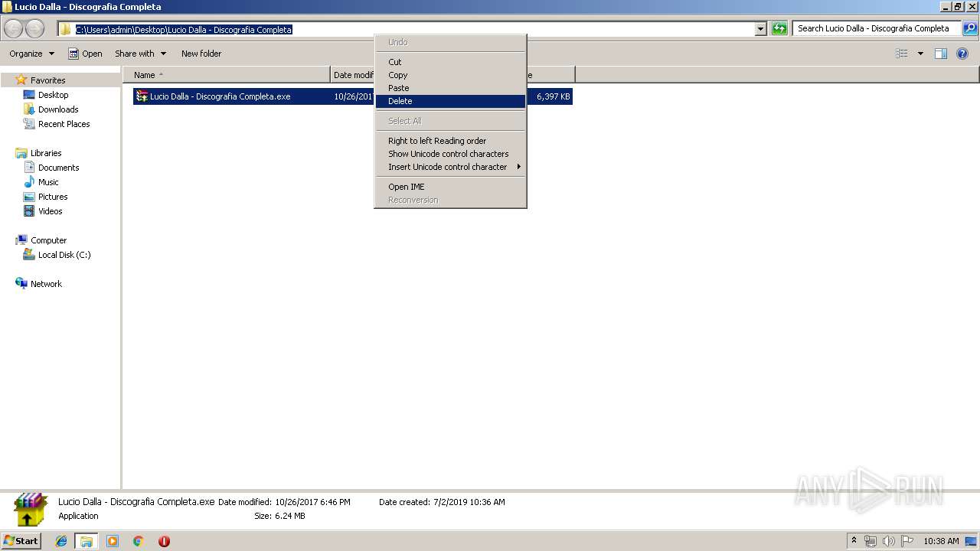Image resolution: width=980 pixels, height=551 pixels.
Task: Click the Windows Explorer taskbar icon
Action: (x=87, y=541)
